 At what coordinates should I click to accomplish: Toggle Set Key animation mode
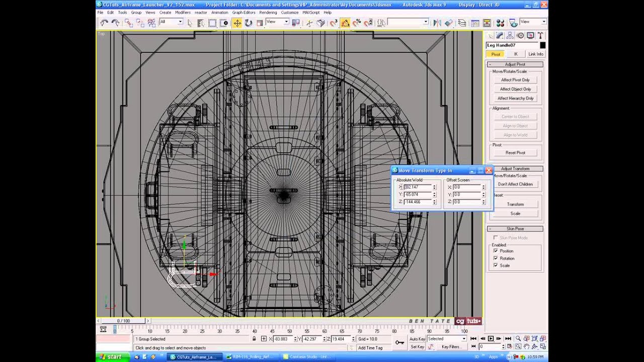click(x=418, y=347)
